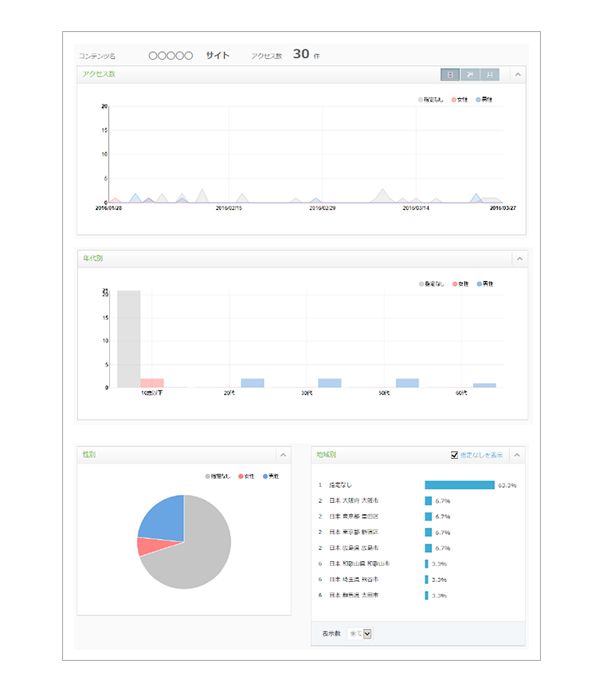Click the アクセス数 panel title
Image resolution: width=600 pixels, height=694 pixels.
pyautogui.click(x=99, y=74)
